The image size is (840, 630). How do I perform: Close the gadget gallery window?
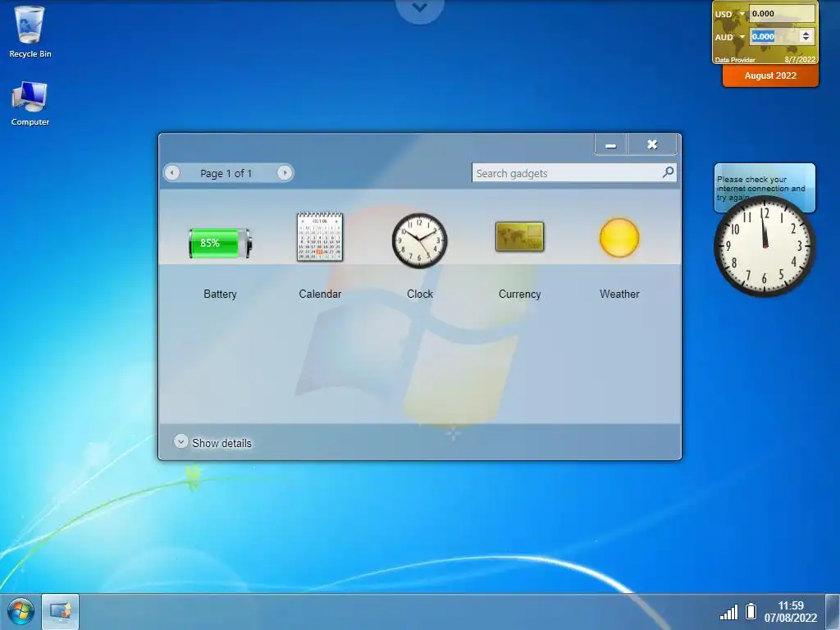(652, 144)
